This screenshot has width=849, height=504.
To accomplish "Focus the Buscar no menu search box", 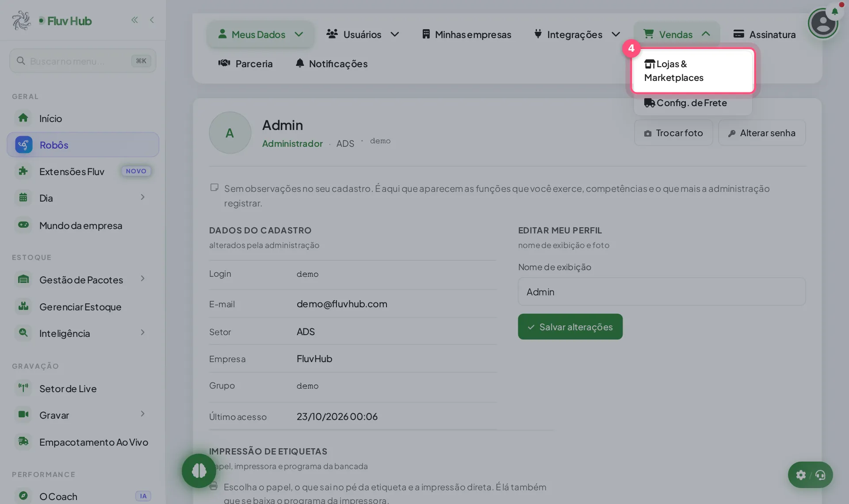I will click(x=83, y=61).
